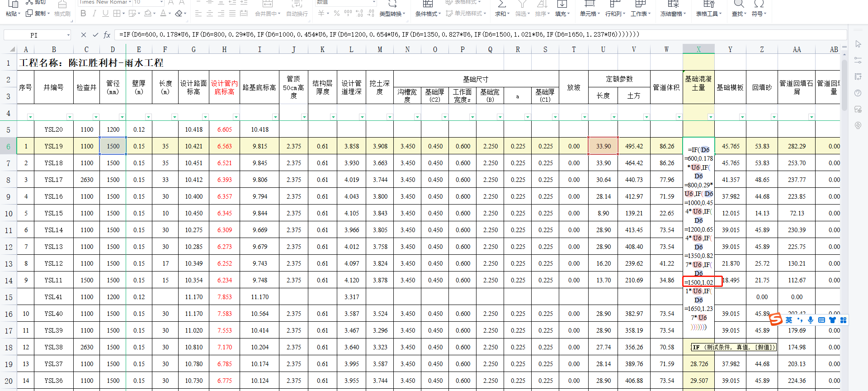This screenshot has height=391, width=868.
Task: Open the name box dropdown arrow
Action: click(x=68, y=35)
